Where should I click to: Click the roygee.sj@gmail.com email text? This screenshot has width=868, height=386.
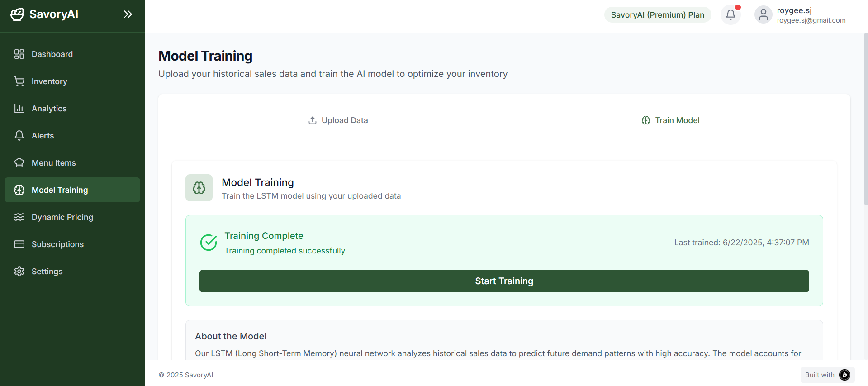coord(811,20)
